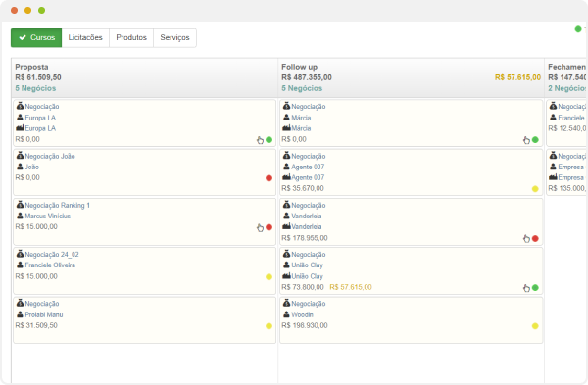Click value R$ 178.955,00

pyautogui.click(x=305, y=238)
